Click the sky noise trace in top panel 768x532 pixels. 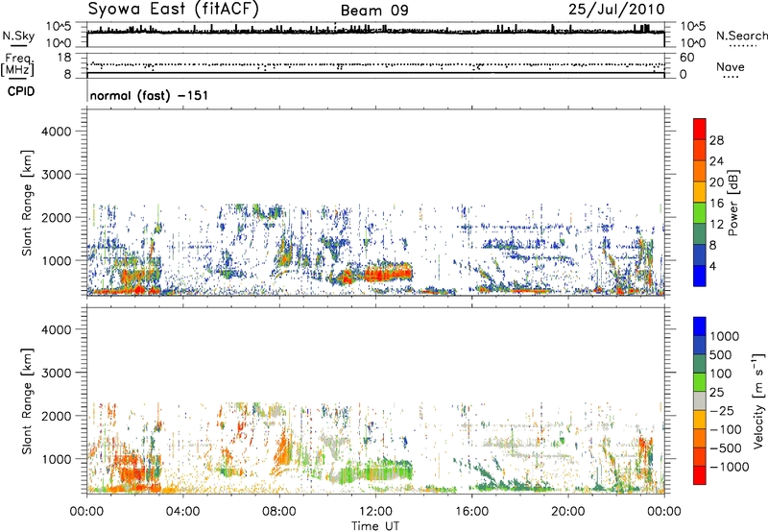pyautogui.click(x=375, y=31)
